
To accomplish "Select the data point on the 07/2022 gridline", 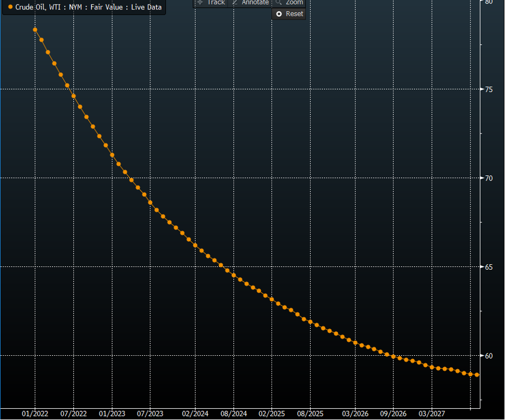I will coord(74,96).
